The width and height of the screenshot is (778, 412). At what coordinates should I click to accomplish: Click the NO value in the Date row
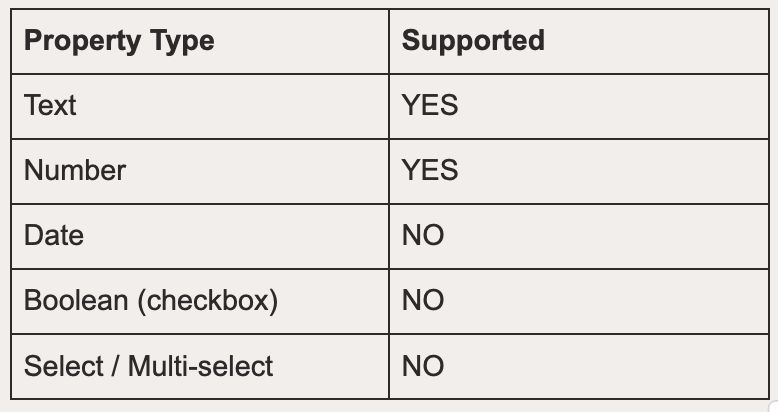(x=423, y=235)
